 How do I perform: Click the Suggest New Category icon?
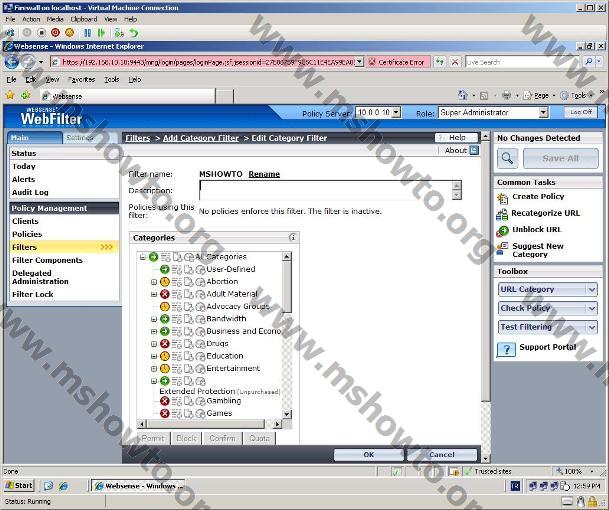[x=502, y=249]
